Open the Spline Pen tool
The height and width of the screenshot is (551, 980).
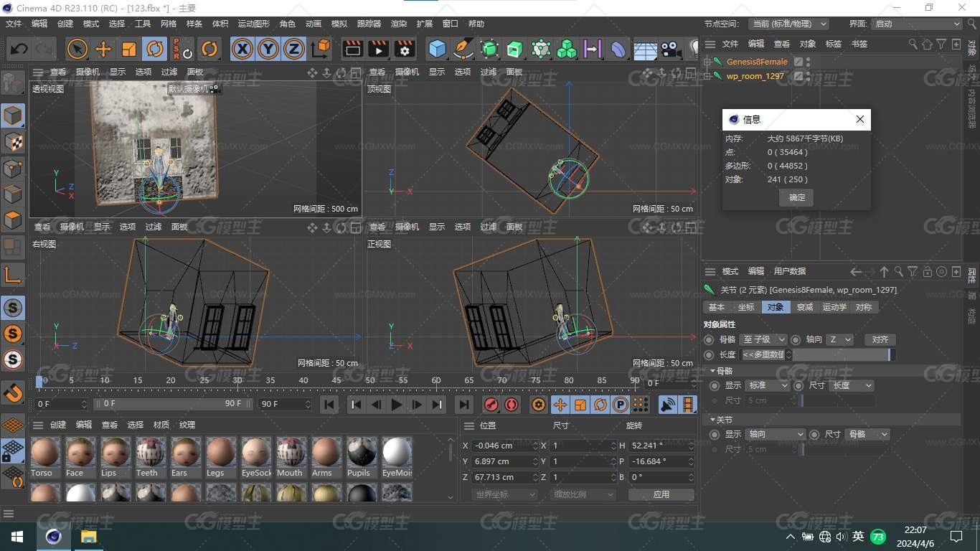pyautogui.click(x=463, y=49)
